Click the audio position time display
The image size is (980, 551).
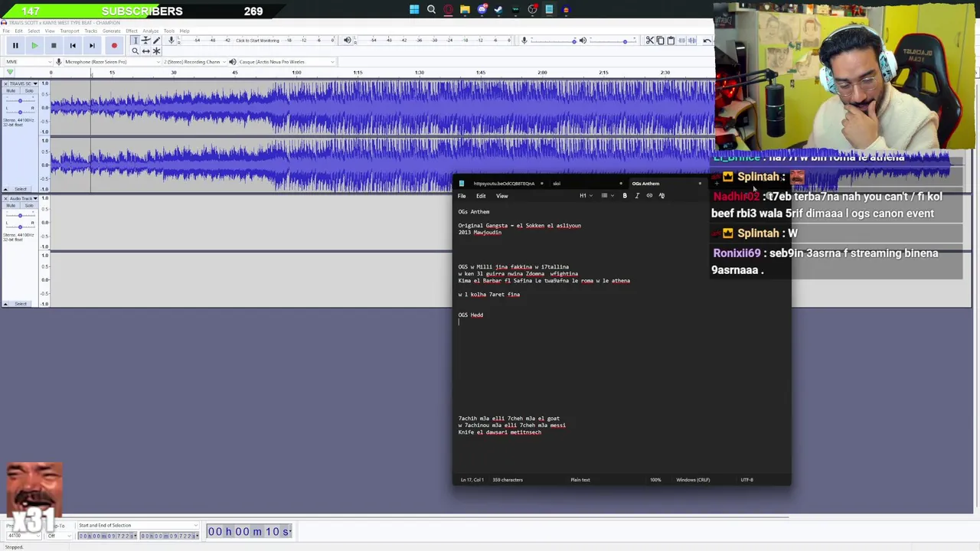pyautogui.click(x=250, y=532)
